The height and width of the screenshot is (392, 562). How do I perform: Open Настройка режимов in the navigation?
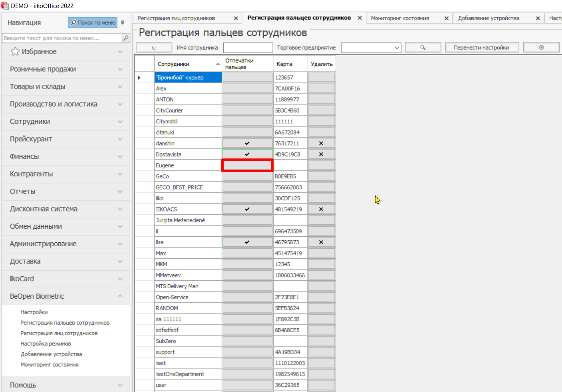point(46,344)
